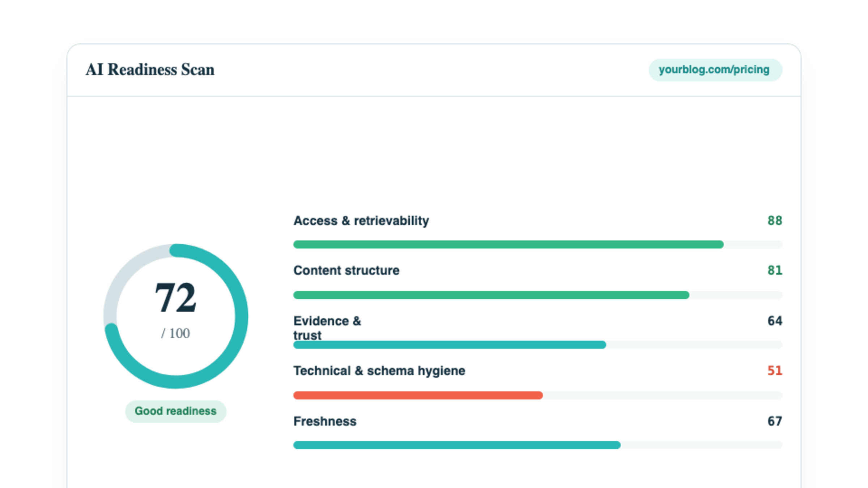
Task: Click the yourblog.com/pricing URL badge
Action: click(715, 70)
